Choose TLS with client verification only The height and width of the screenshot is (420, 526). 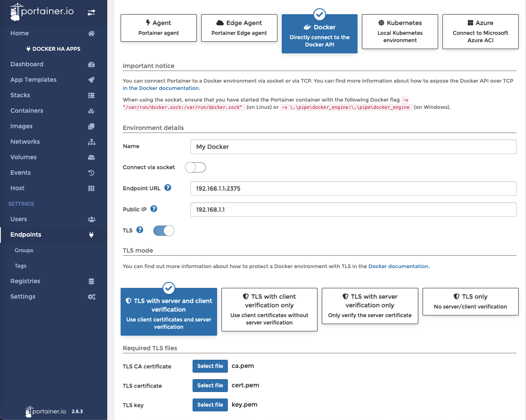click(x=269, y=309)
